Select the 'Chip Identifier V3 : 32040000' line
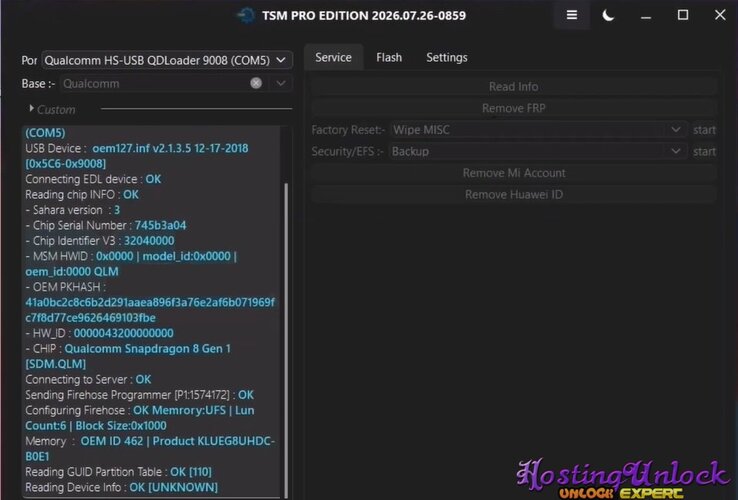The width and height of the screenshot is (738, 500). pos(100,241)
